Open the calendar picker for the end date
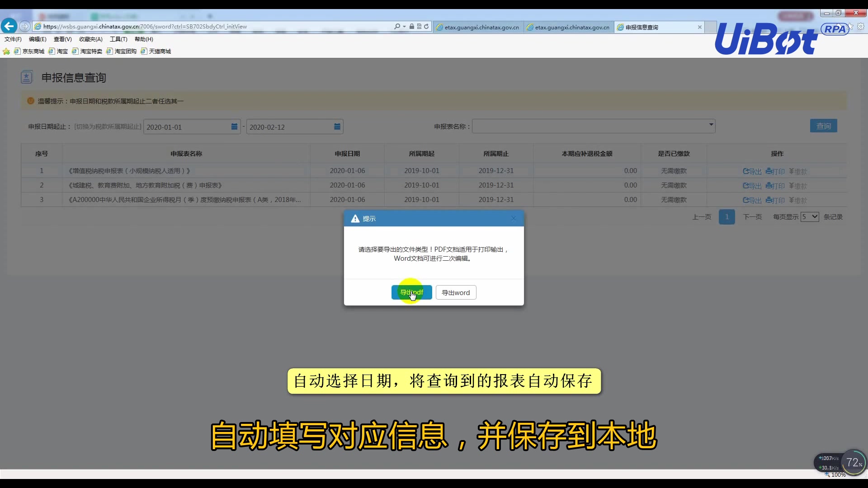This screenshot has width=868, height=488. pyautogui.click(x=337, y=127)
